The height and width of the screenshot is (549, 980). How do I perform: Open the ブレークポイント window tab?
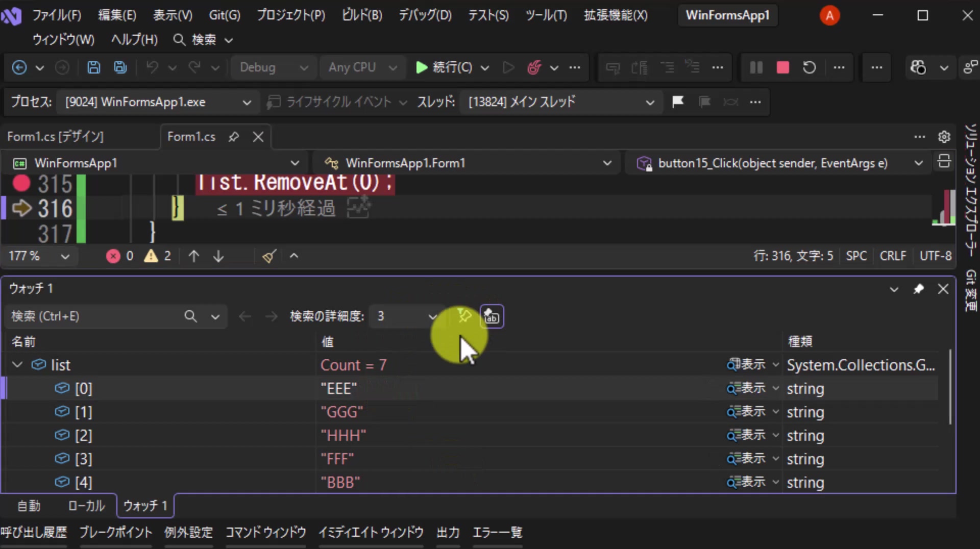pos(116,533)
